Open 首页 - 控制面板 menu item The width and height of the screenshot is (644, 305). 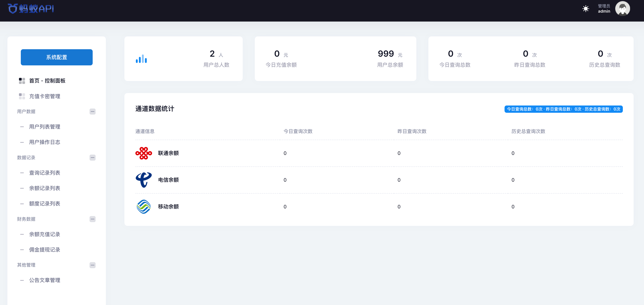[47, 81]
